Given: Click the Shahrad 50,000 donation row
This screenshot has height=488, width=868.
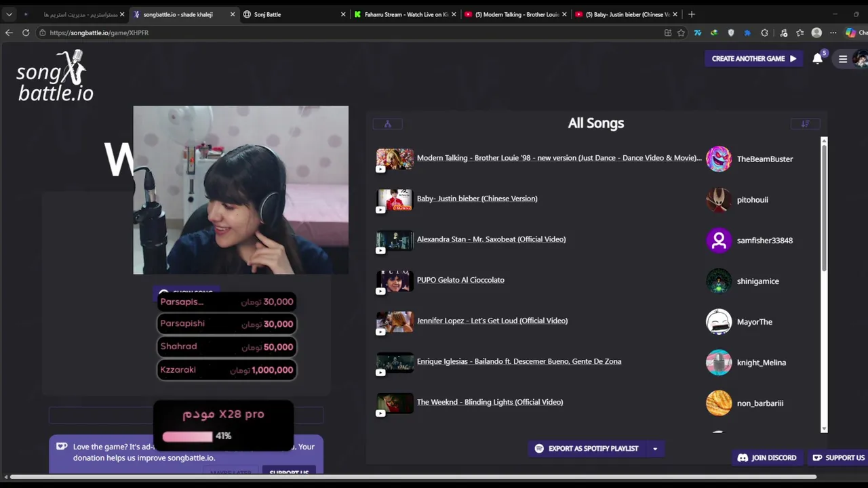Looking at the screenshot, I should (226, 347).
